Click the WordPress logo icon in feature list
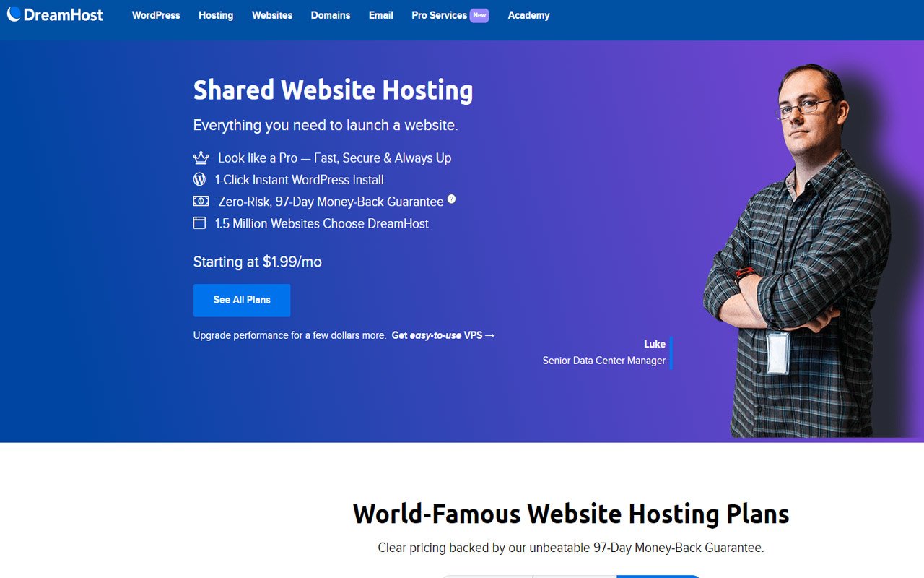The image size is (924, 578). (199, 179)
